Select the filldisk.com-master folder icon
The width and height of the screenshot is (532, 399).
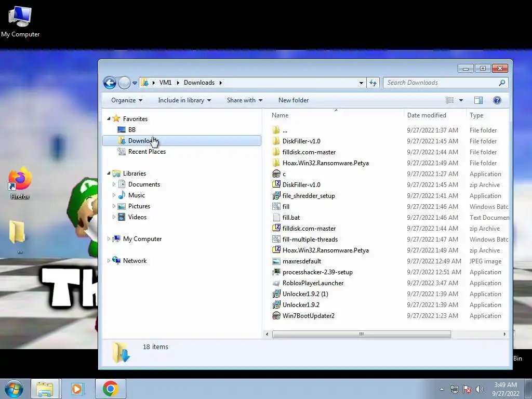pos(276,152)
